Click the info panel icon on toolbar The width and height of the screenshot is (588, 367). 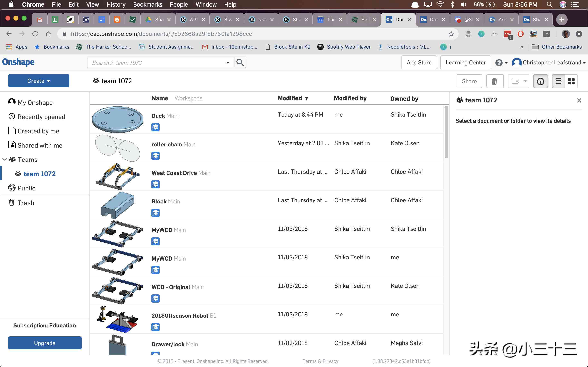pyautogui.click(x=541, y=81)
